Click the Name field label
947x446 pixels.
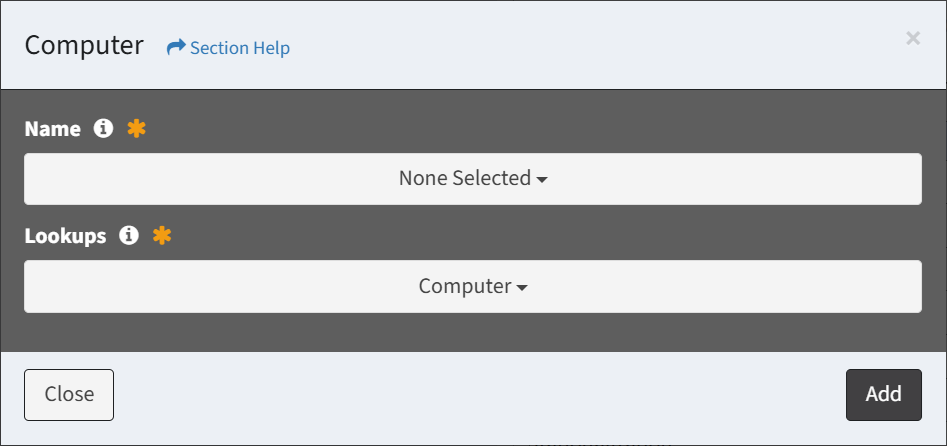click(x=52, y=129)
